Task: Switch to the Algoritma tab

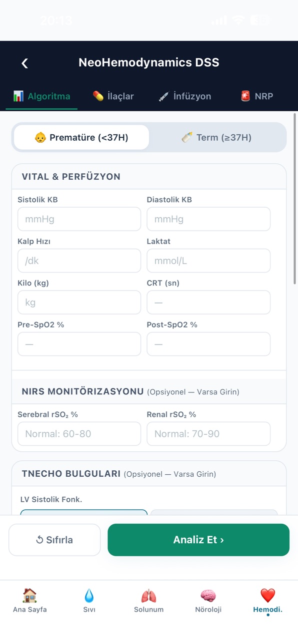Action: point(41,96)
